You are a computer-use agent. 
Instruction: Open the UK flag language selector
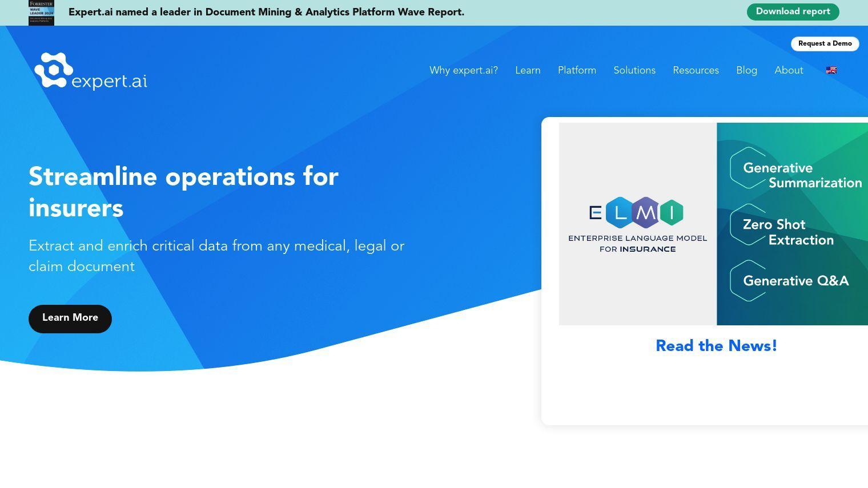pyautogui.click(x=831, y=70)
